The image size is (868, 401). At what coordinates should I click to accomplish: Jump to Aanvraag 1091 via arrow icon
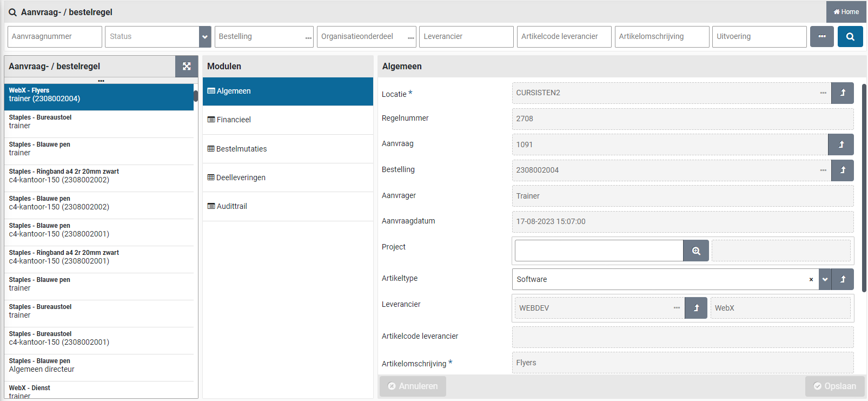(840, 144)
